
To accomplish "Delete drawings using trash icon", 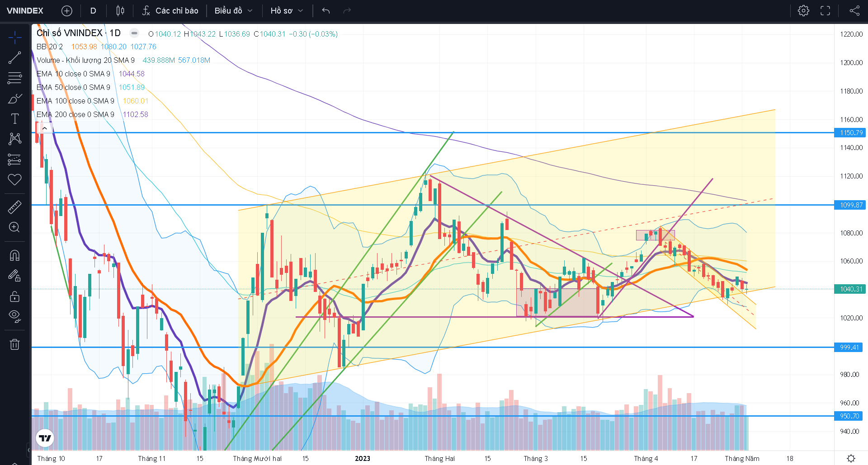I will click(x=15, y=344).
